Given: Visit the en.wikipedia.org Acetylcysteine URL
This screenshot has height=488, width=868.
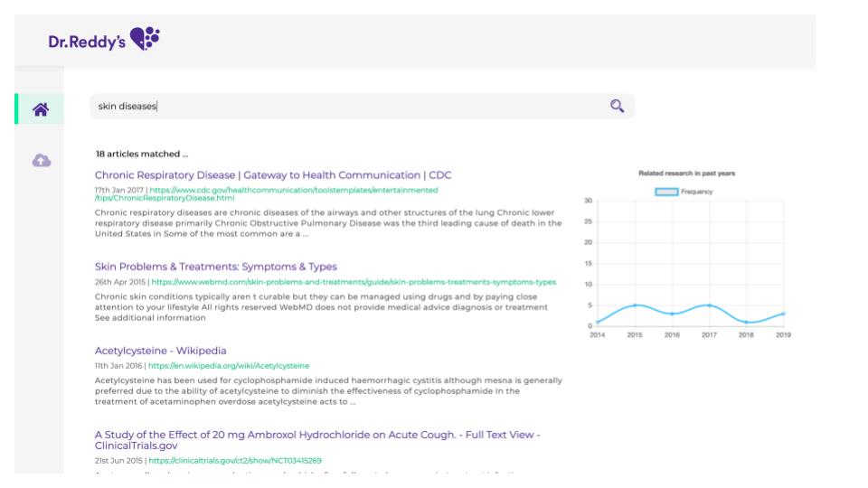Looking at the screenshot, I should (229, 366).
